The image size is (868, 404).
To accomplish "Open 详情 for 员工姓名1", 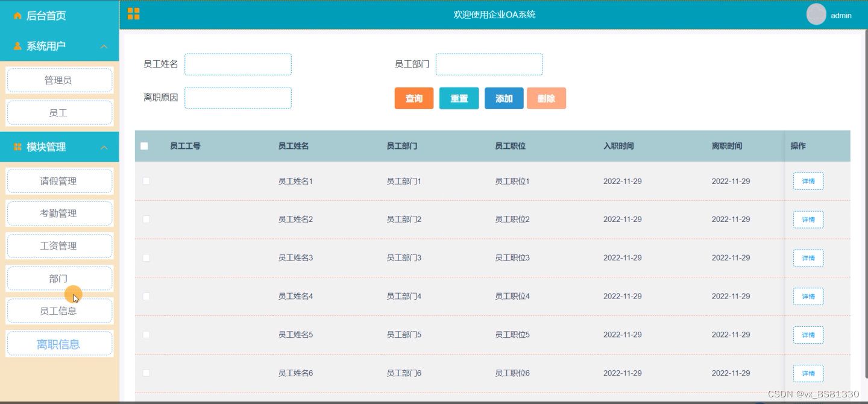I will point(808,181).
